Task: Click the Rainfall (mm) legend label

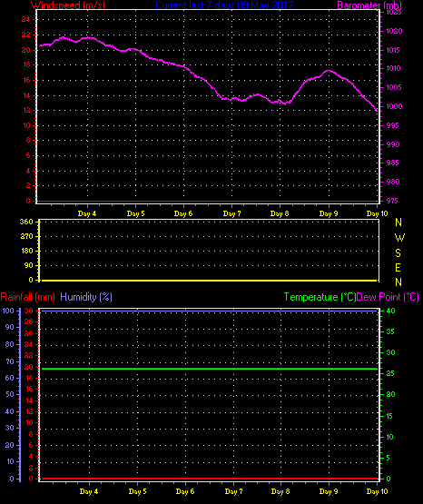Action: (x=27, y=297)
